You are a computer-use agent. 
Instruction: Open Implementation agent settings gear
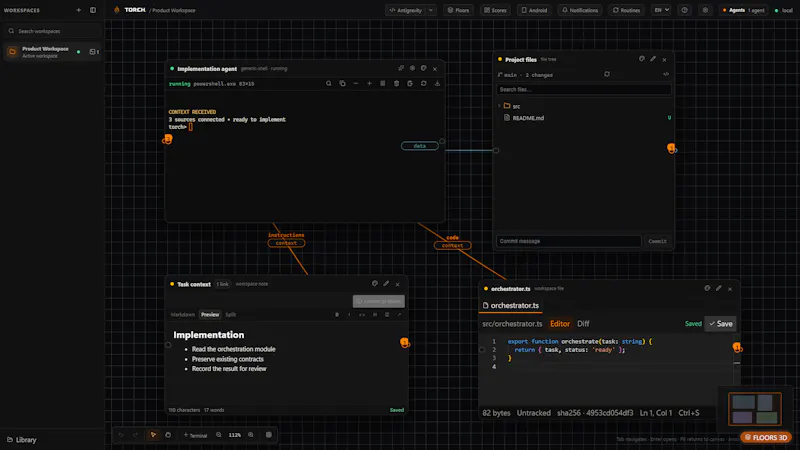click(412, 68)
